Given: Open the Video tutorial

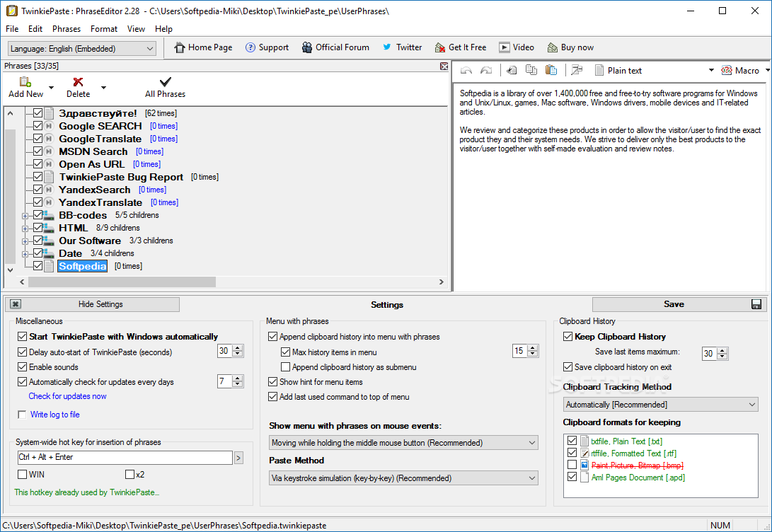Looking at the screenshot, I should 517,47.
